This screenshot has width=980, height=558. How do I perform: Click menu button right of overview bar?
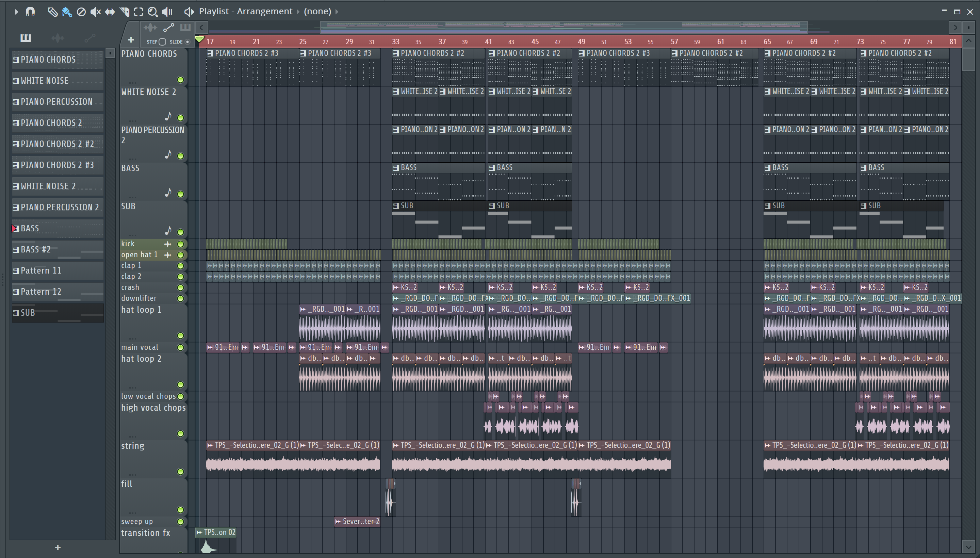[968, 27]
